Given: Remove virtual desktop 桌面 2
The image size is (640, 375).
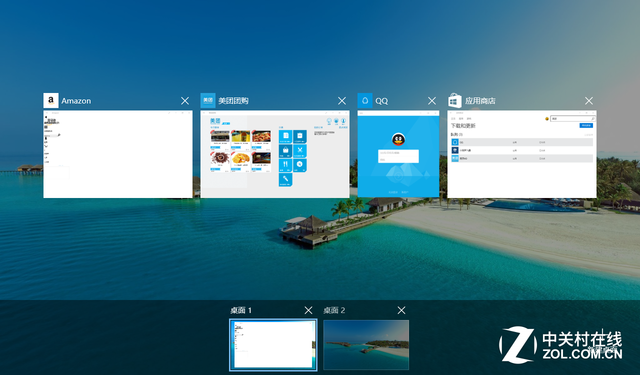Looking at the screenshot, I should 402,311.
